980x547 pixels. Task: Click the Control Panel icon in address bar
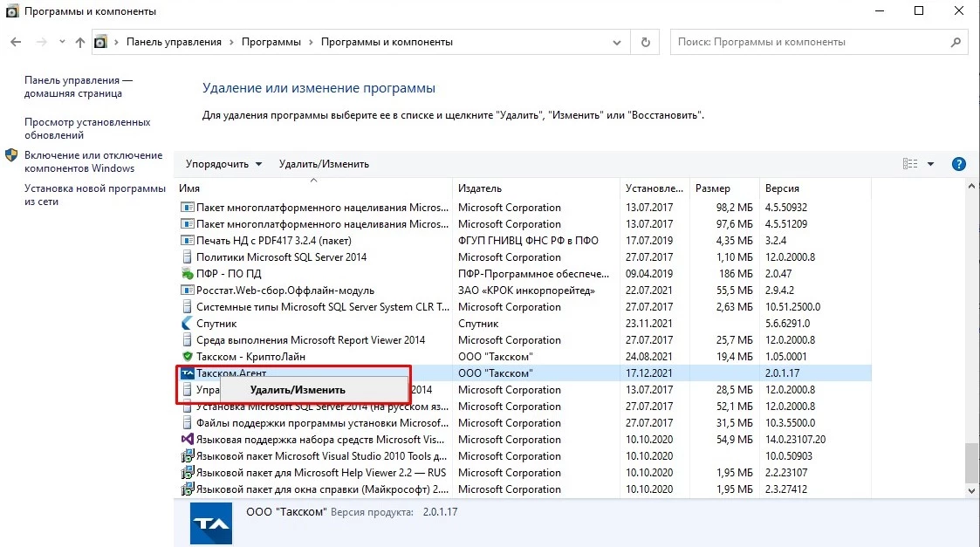[x=100, y=42]
